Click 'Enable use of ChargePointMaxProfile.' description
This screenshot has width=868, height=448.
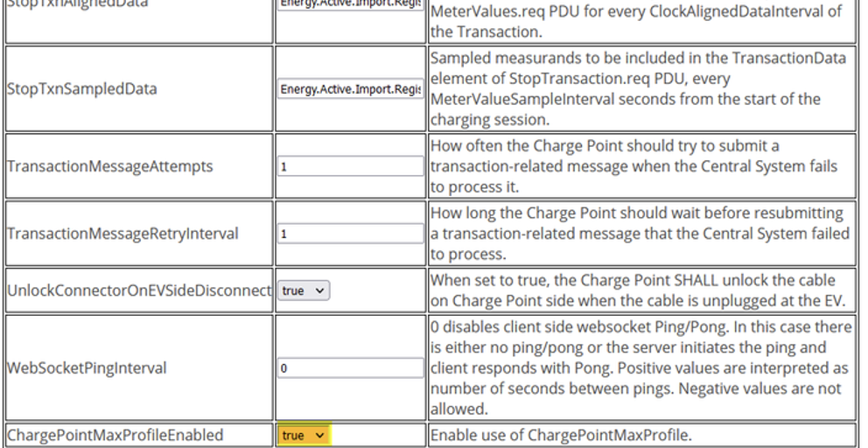(x=561, y=435)
